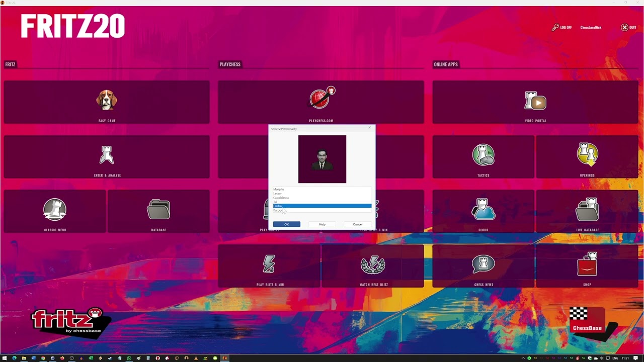Image resolution: width=644 pixels, height=362 pixels.
Task: Launch Enter & Analyse mode
Action: (107, 156)
